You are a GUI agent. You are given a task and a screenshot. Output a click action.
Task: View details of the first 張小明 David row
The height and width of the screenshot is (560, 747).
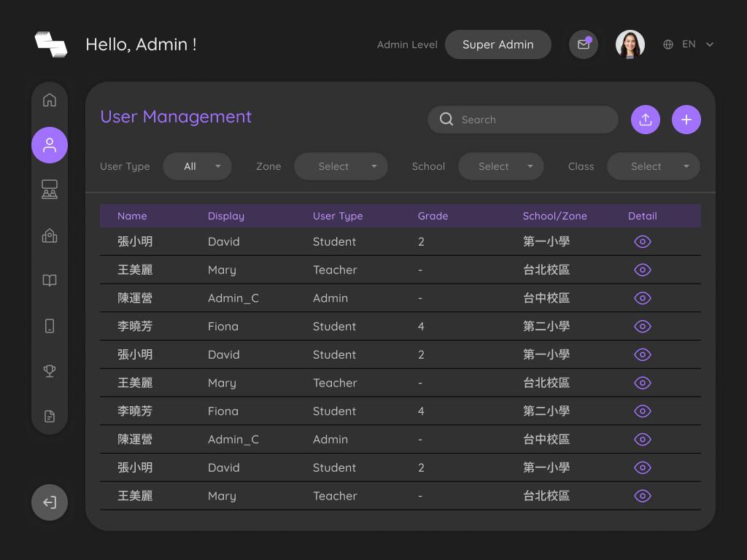pyautogui.click(x=642, y=241)
